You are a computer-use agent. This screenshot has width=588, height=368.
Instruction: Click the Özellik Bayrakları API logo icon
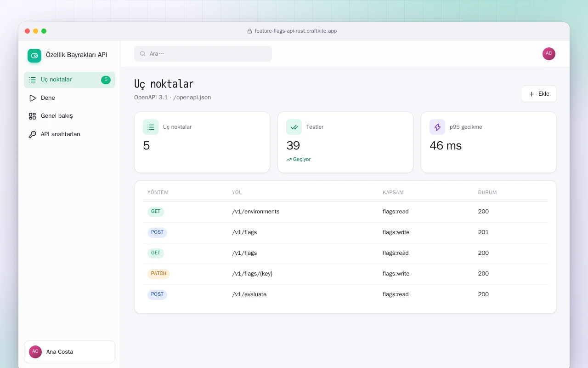[34, 56]
